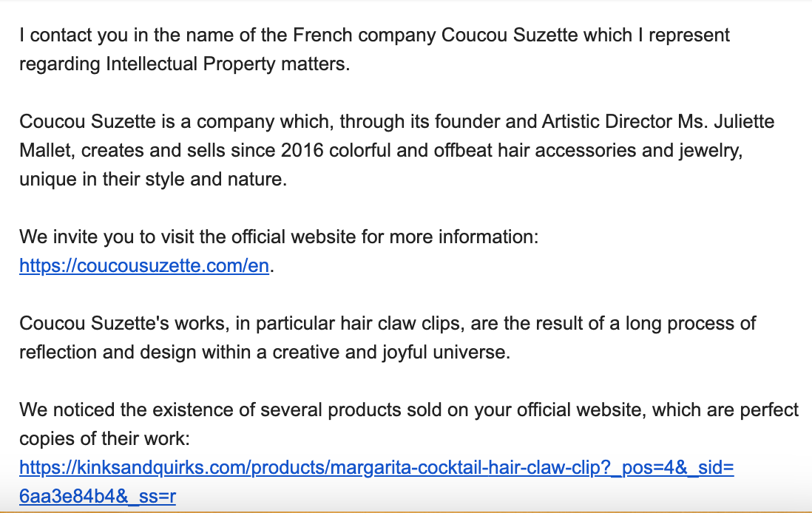The image size is (812, 513).
Task: Click the word "Mallet" at line start
Action: point(47,150)
